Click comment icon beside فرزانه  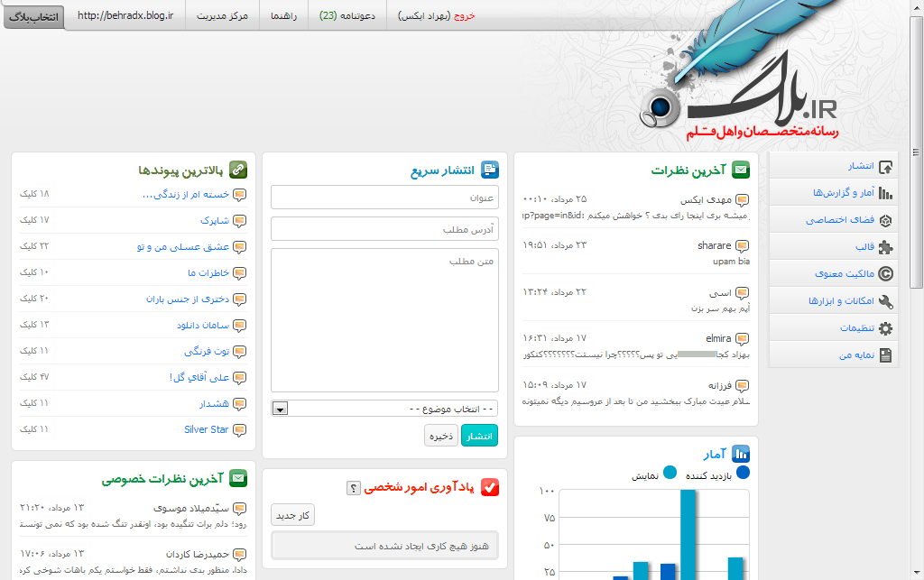point(743,386)
